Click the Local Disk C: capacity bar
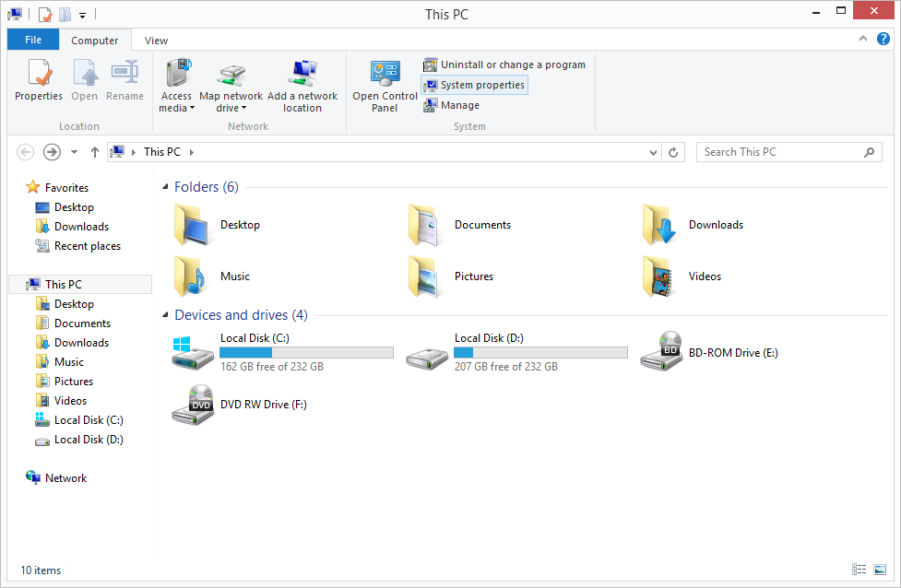The image size is (901, 588). (x=307, y=351)
